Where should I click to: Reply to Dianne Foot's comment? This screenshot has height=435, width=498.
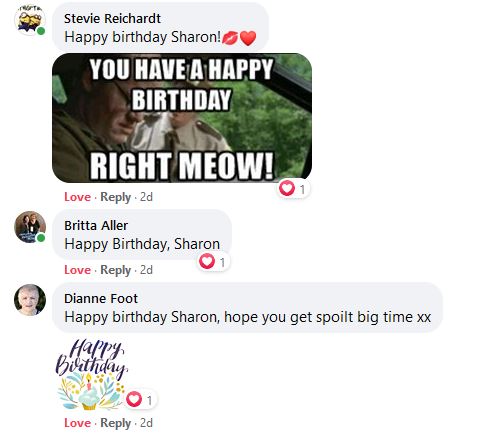pyautogui.click(x=115, y=423)
